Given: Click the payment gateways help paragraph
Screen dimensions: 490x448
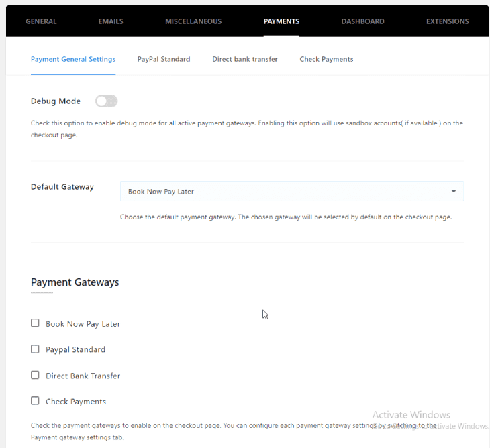Looking at the screenshot, I should (x=234, y=431).
